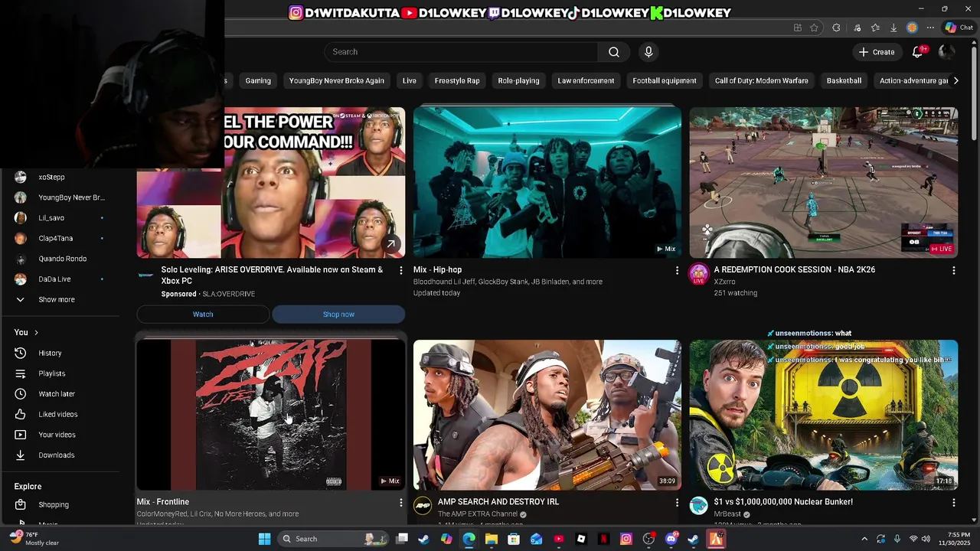Viewport: 980px width, 551px height.
Task: Select the Role-playing chip
Action: click(518, 80)
